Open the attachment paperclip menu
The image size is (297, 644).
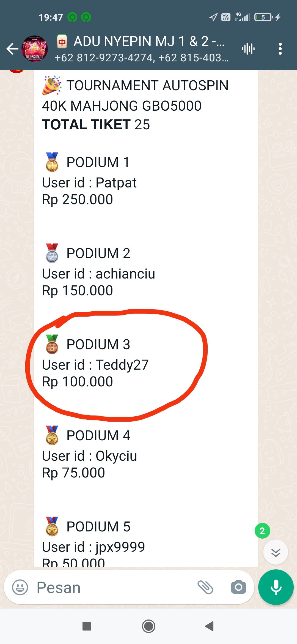tap(205, 588)
